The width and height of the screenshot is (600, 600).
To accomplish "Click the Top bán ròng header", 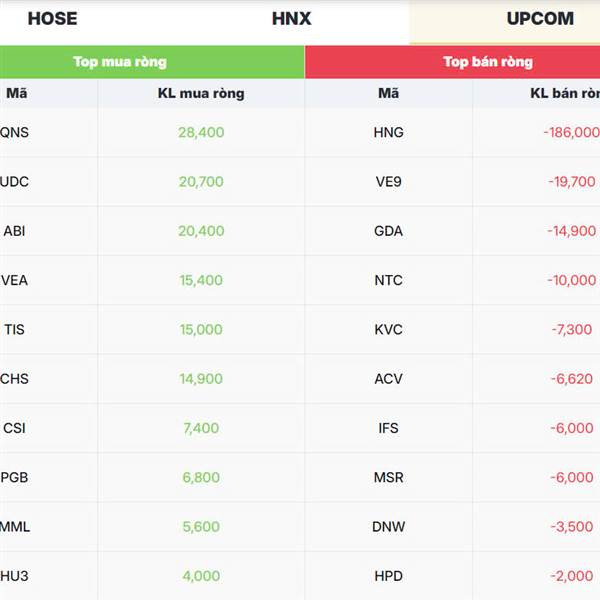I will click(488, 62).
